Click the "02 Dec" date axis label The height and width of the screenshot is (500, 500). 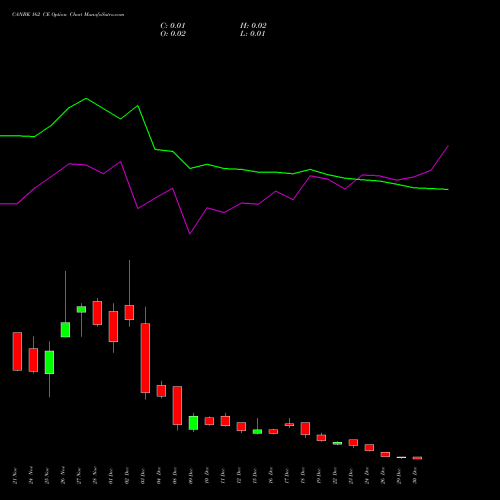pos(127,476)
